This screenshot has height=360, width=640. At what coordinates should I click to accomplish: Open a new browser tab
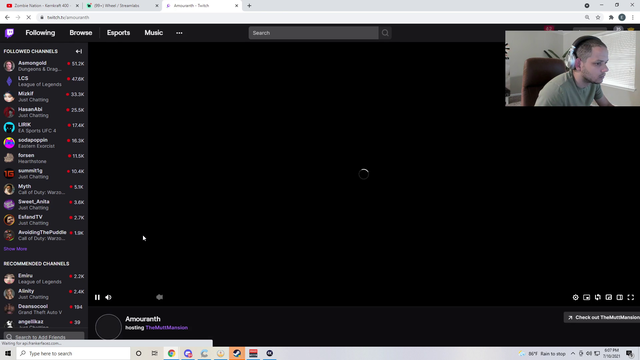tap(249, 6)
